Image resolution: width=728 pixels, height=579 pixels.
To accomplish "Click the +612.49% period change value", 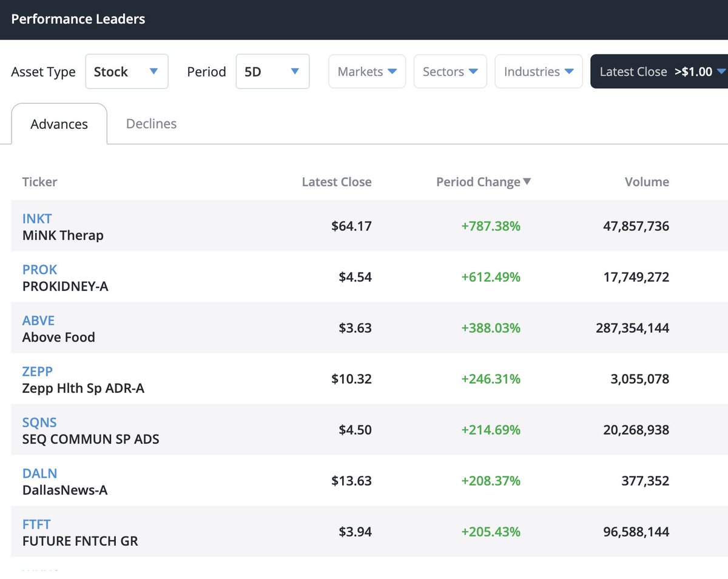I will tap(491, 277).
